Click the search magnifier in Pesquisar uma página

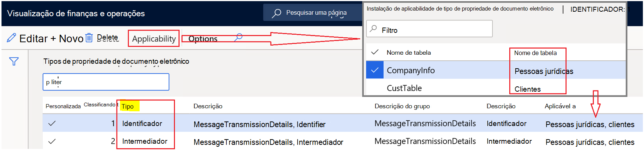click(277, 13)
